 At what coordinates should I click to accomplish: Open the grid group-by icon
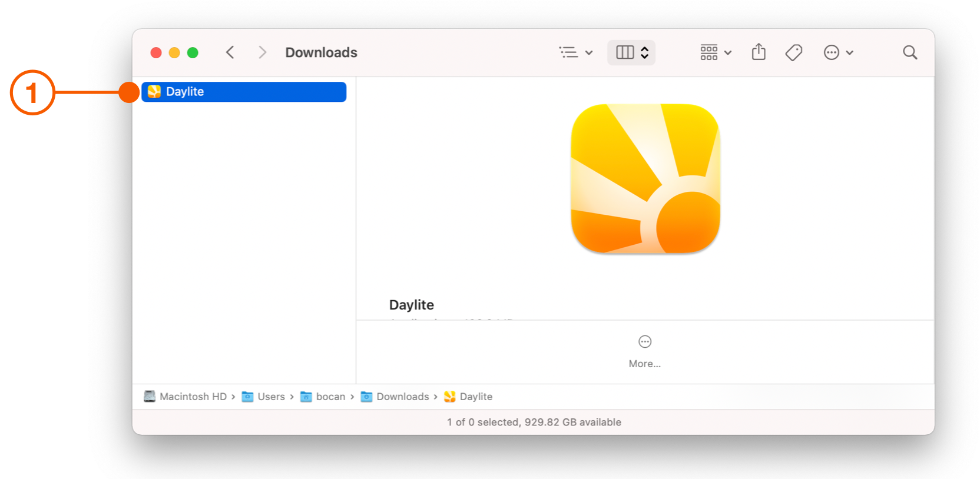709,52
